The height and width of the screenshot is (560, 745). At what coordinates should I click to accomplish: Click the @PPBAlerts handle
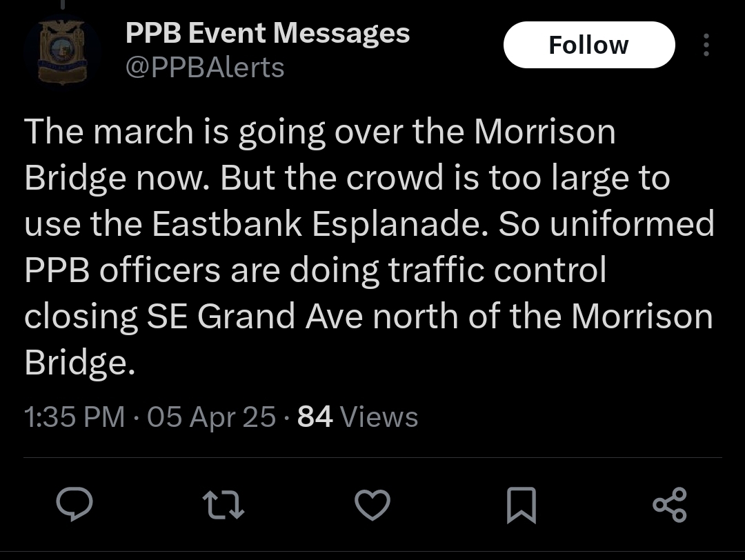(x=204, y=68)
